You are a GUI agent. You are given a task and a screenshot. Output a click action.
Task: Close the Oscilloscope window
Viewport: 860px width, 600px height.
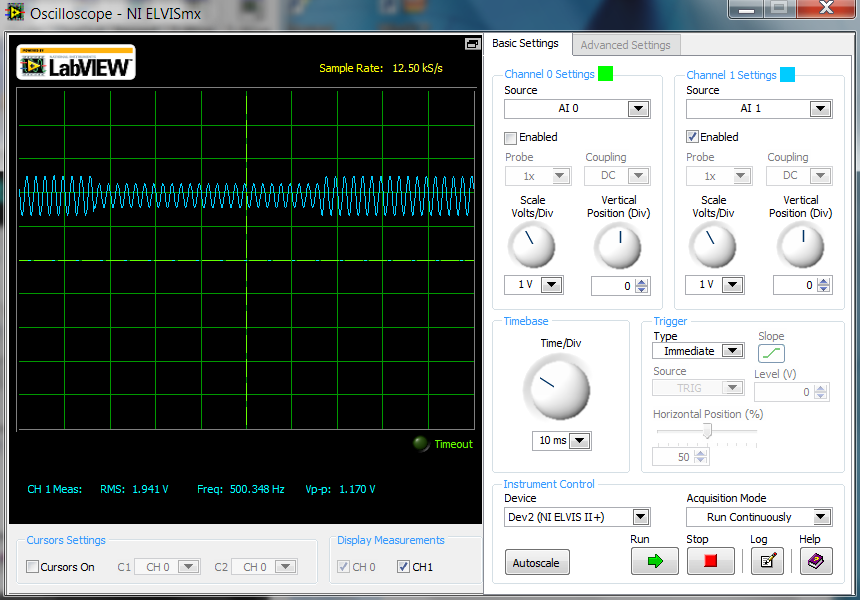click(x=826, y=8)
